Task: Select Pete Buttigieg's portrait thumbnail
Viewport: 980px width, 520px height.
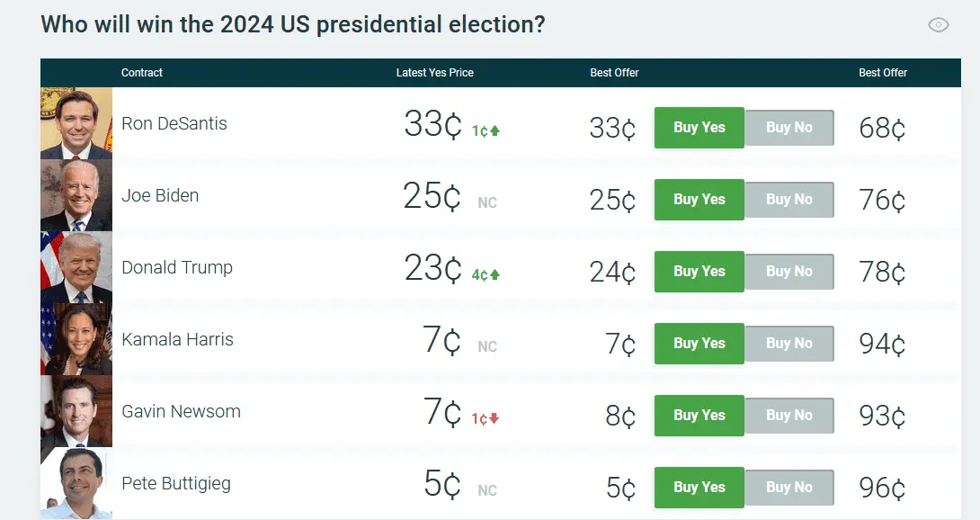Action: (x=76, y=483)
